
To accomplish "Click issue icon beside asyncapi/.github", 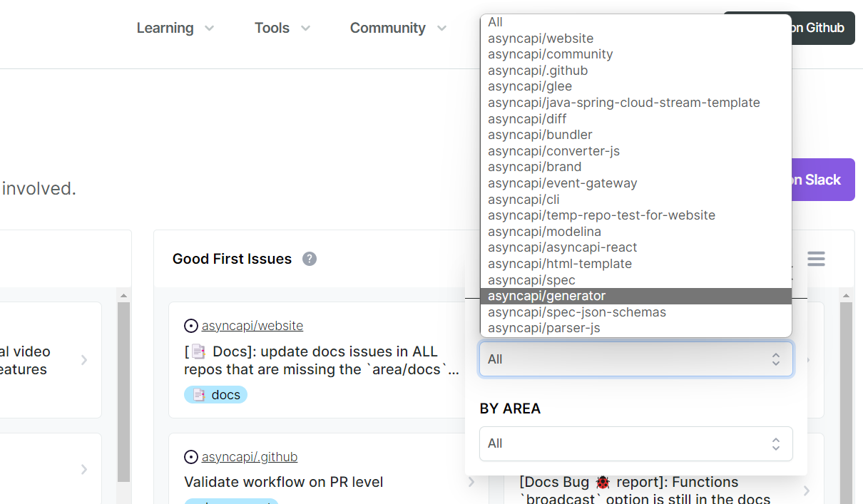I will point(191,457).
